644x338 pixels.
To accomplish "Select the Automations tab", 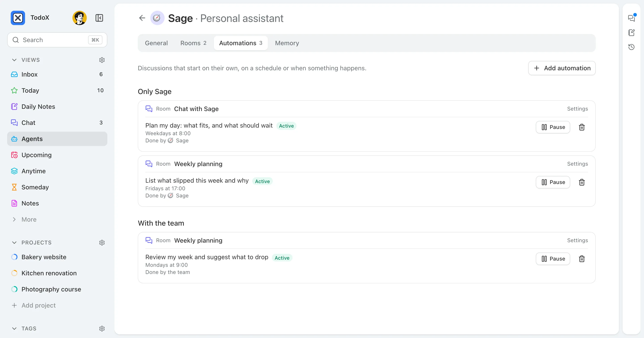I will pyautogui.click(x=241, y=43).
